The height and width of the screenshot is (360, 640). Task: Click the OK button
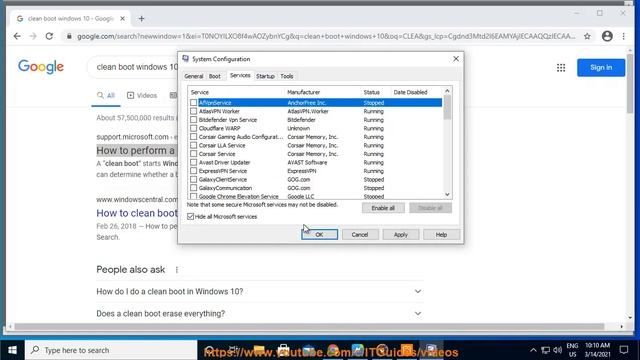click(319, 235)
